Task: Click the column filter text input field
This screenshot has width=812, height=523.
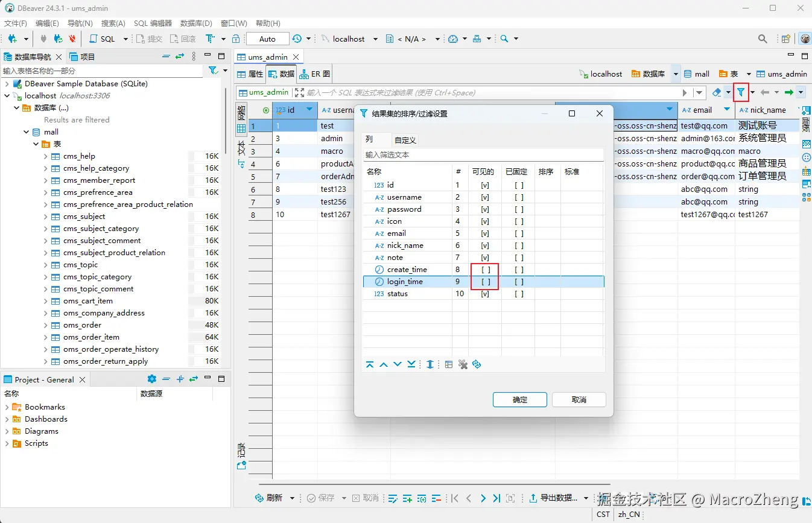Action: coord(483,155)
